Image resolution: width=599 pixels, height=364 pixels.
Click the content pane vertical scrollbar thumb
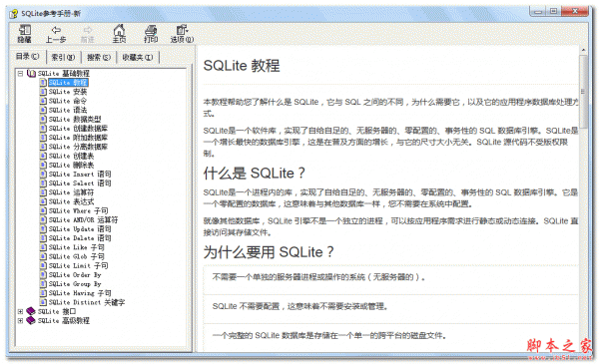tap(583, 92)
